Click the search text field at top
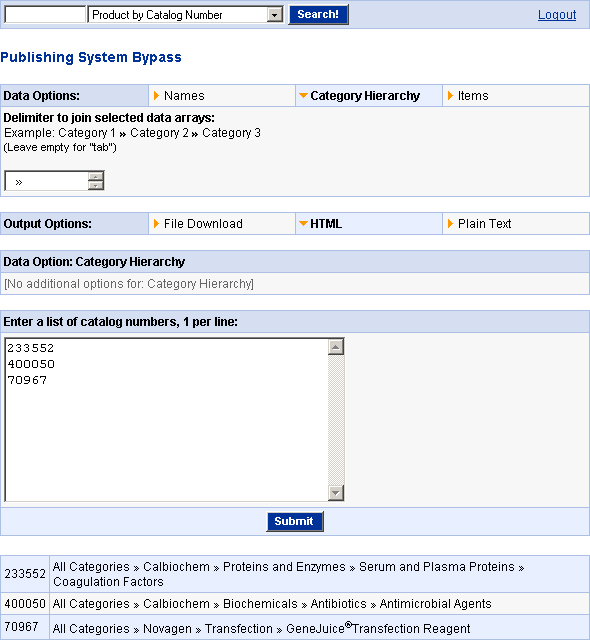590x640 pixels. coord(45,15)
